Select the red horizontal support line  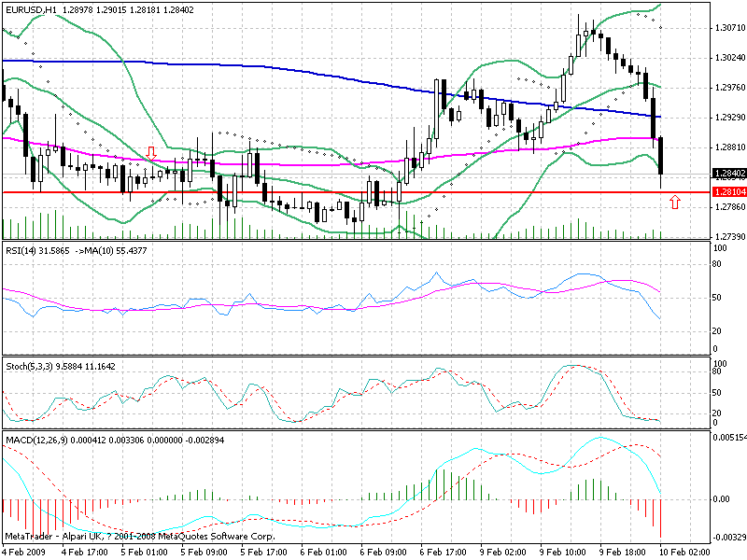(357, 192)
